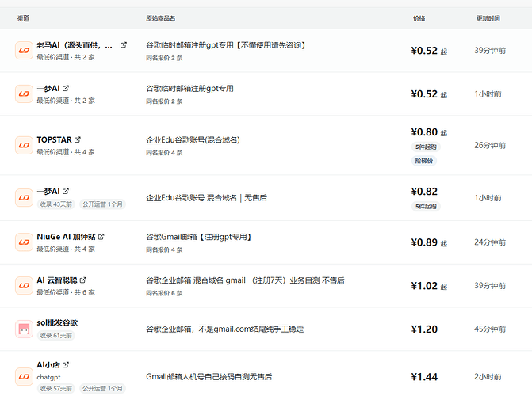Screen dimensions: 532x396
Task: Open the sol批发谷歌 channel name
Action: (x=57, y=323)
